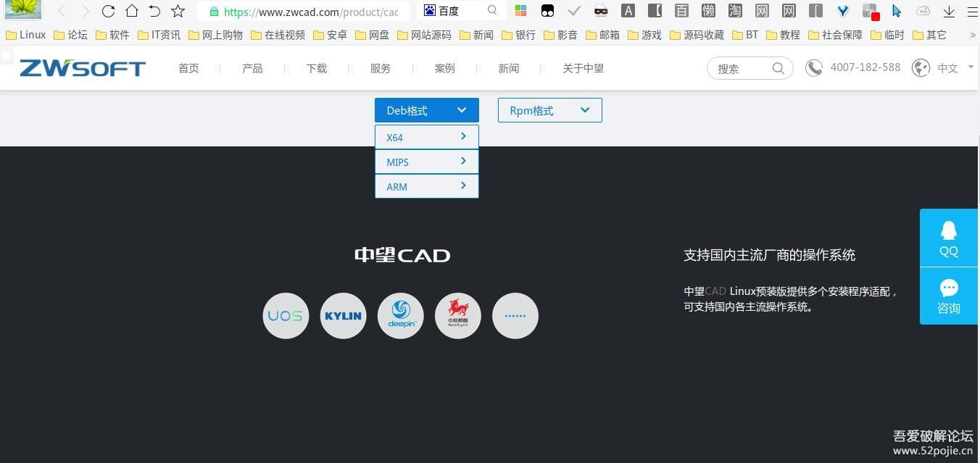The width and height of the screenshot is (980, 463).
Task: Open the 银行 bookmarks folder
Action: (518, 35)
